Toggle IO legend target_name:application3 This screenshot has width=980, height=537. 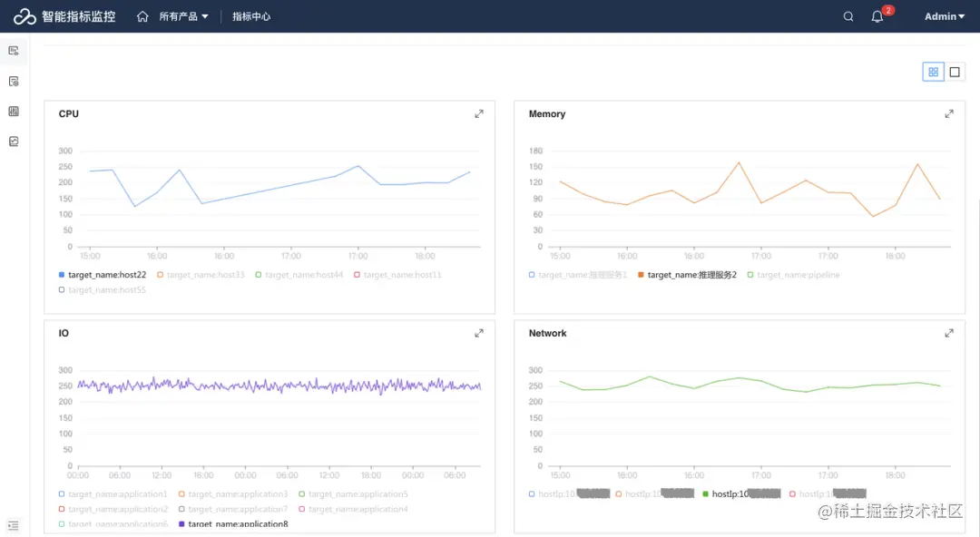click(233, 494)
